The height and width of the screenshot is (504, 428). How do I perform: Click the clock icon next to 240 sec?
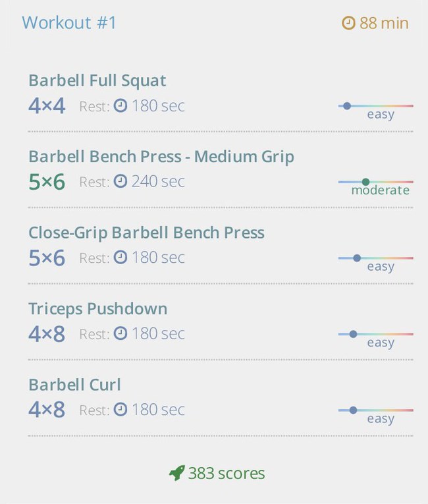(x=120, y=181)
